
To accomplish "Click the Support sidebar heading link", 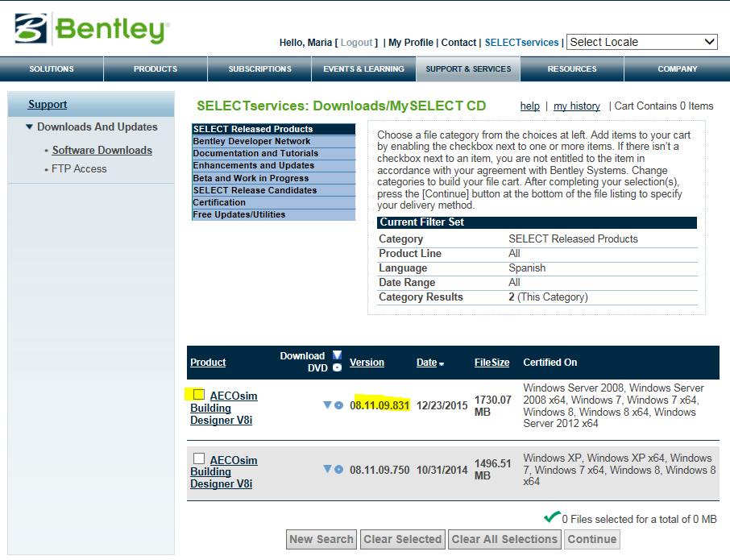I will pyautogui.click(x=48, y=104).
